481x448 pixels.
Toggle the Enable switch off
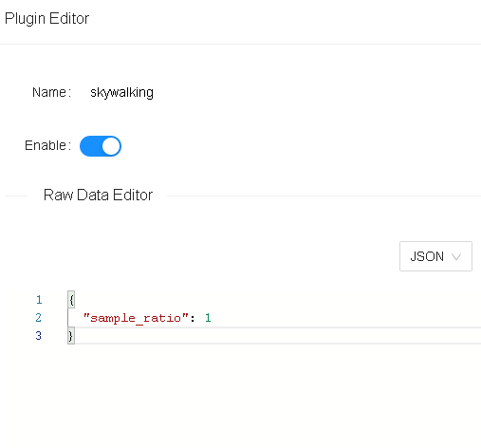click(101, 146)
